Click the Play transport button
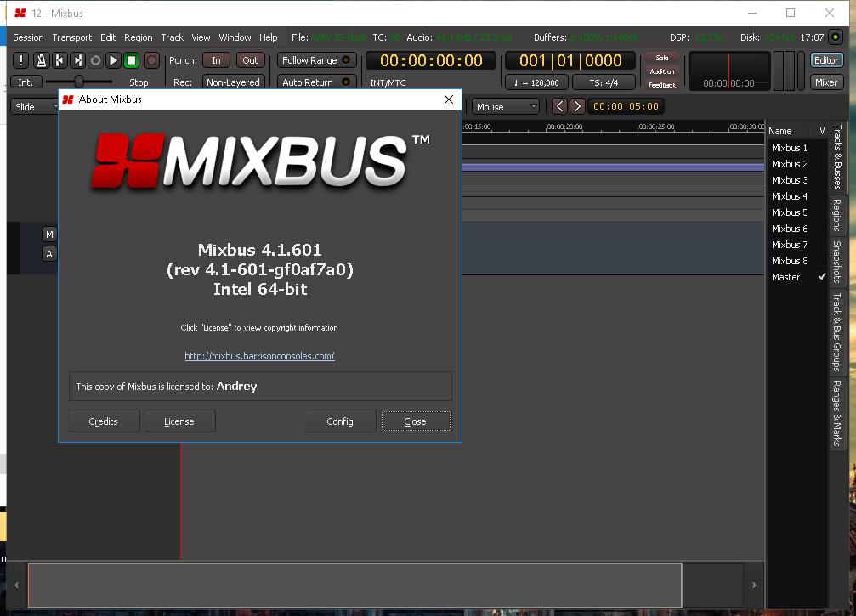 coord(113,60)
